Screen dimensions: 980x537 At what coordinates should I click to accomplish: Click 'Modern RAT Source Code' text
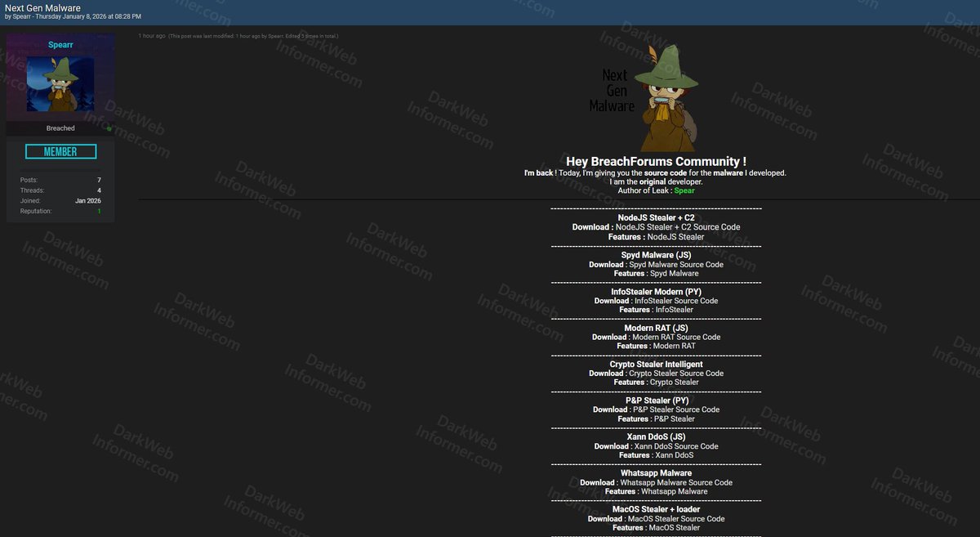click(676, 337)
